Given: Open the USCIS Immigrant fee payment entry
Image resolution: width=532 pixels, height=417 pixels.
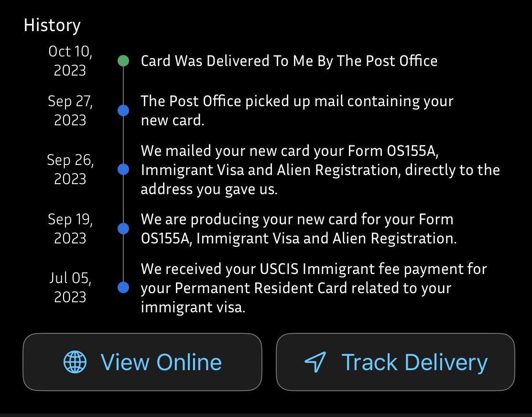Looking at the screenshot, I should 314,288.
